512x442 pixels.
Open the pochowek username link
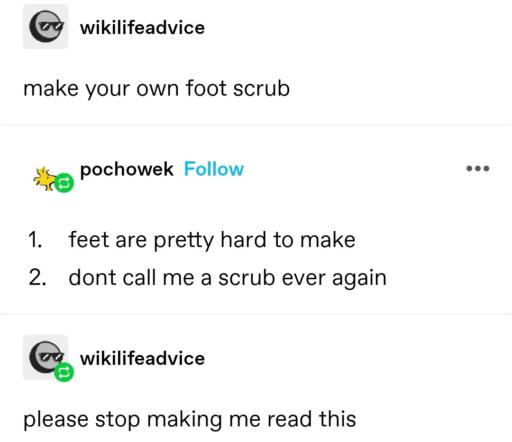coord(127,169)
